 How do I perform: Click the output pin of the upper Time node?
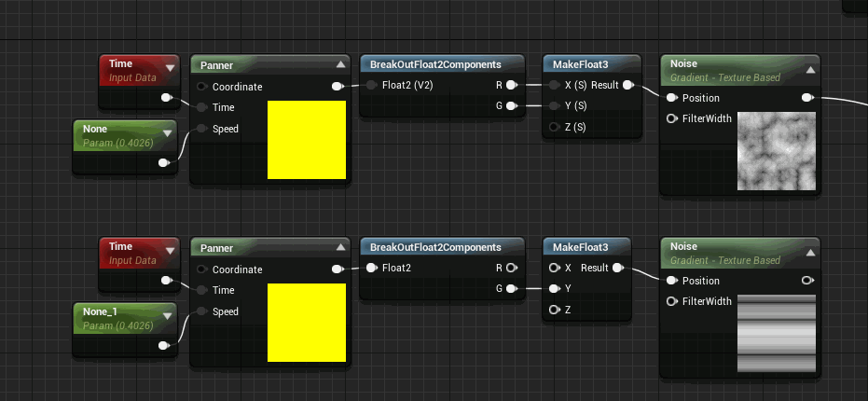coord(166,98)
